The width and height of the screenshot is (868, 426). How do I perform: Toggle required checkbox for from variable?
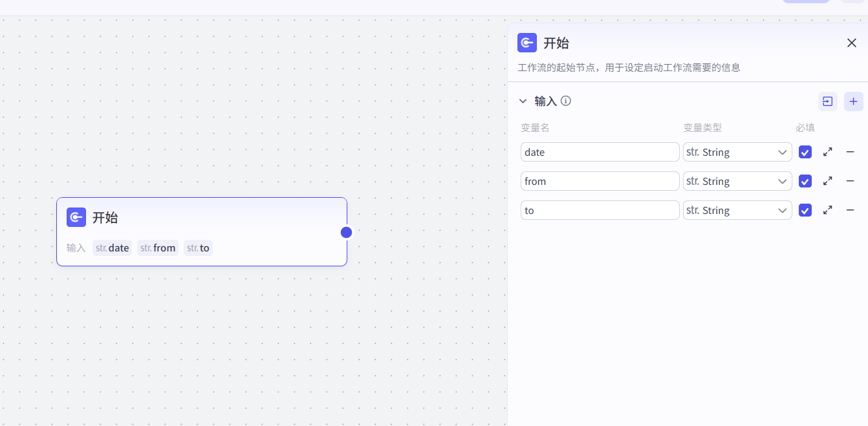(805, 181)
